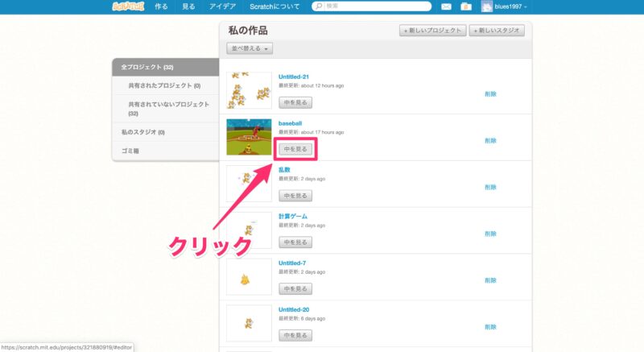
Task: Click the search magnifier icon
Action: pos(319,6)
